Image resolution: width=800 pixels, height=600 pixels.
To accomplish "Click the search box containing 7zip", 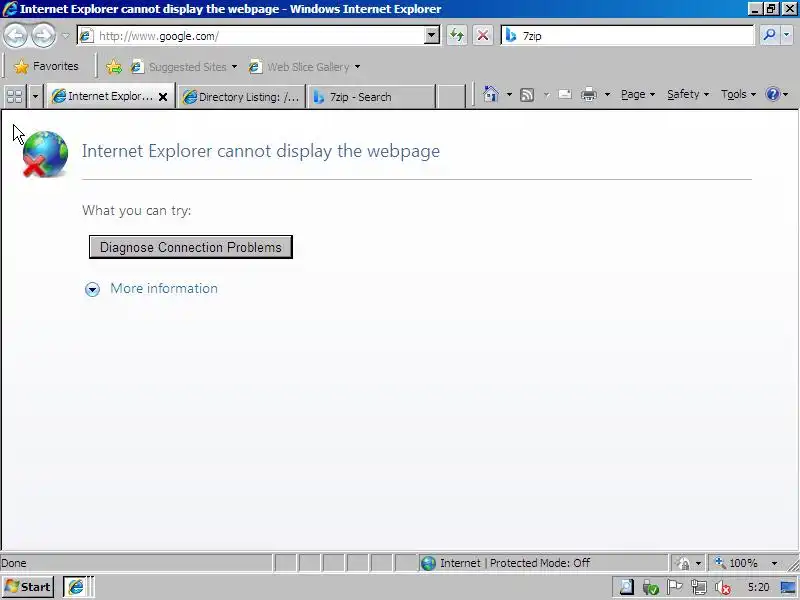I will [x=628, y=36].
